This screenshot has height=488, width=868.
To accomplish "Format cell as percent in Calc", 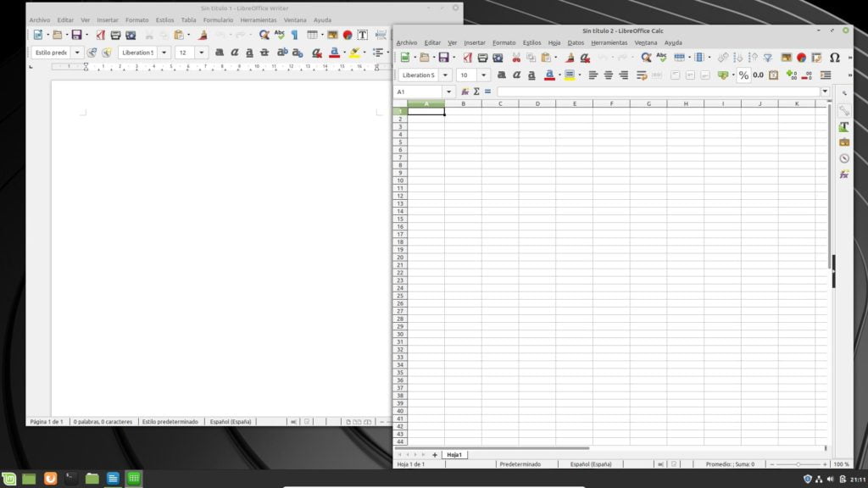I will 743,75.
